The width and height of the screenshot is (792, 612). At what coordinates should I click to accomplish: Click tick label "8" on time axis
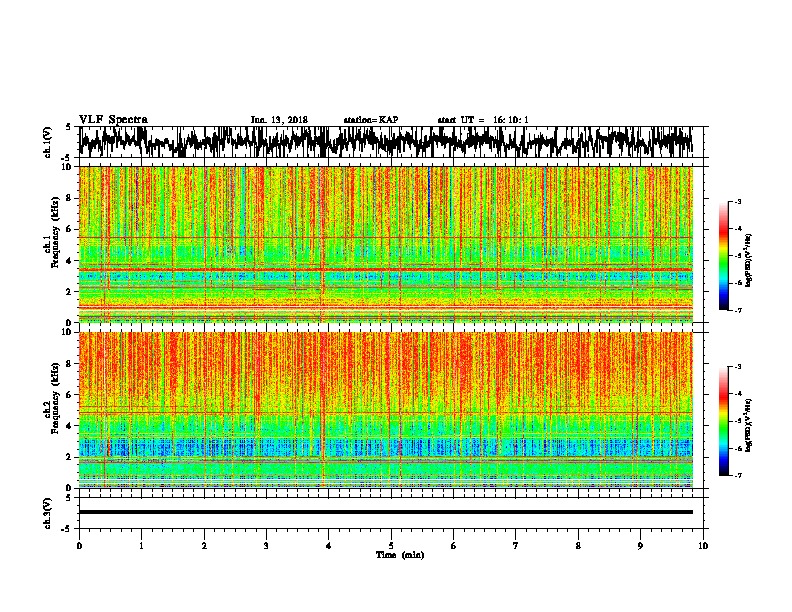click(x=578, y=546)
